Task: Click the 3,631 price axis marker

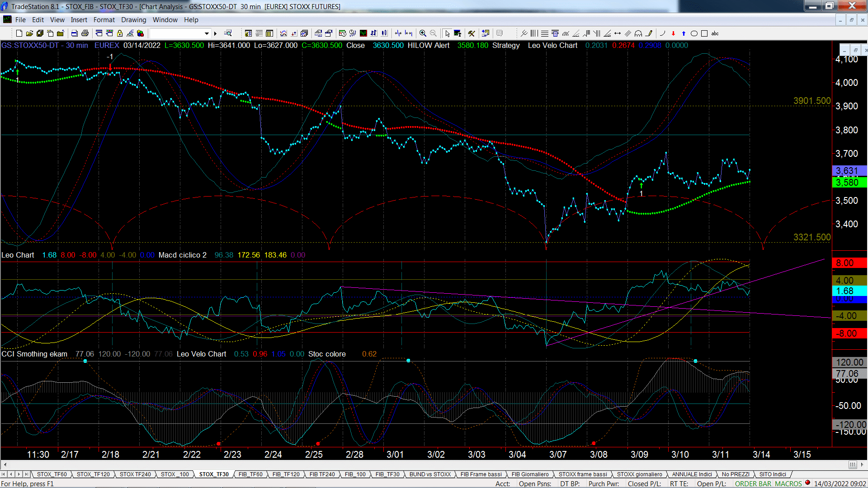Action: pos(849,171)
